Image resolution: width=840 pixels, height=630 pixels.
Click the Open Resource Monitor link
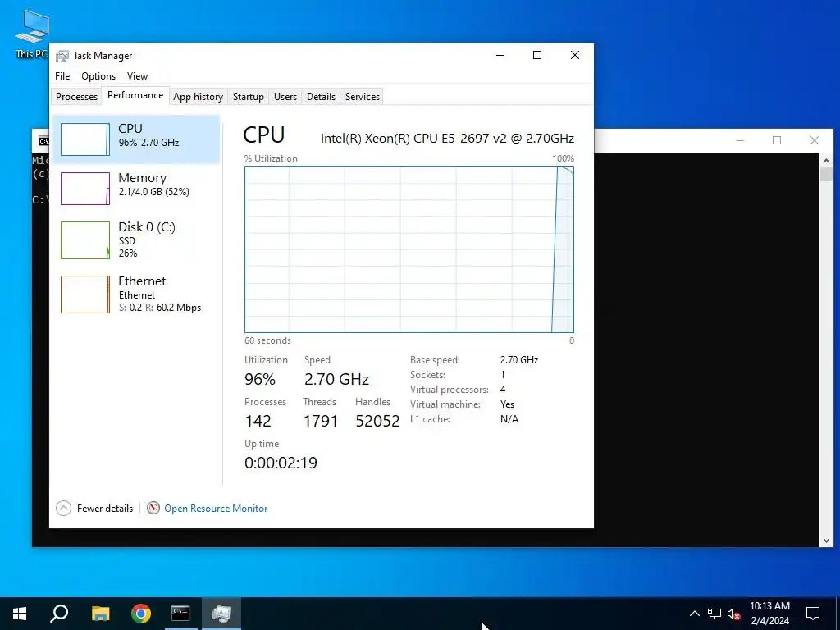[216, 509]
